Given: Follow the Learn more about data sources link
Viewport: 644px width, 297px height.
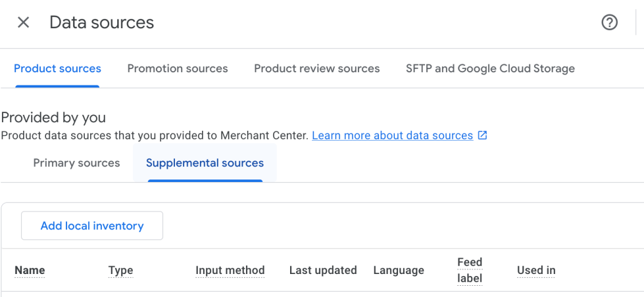Looking at the screenshot, I should (392, 135).
